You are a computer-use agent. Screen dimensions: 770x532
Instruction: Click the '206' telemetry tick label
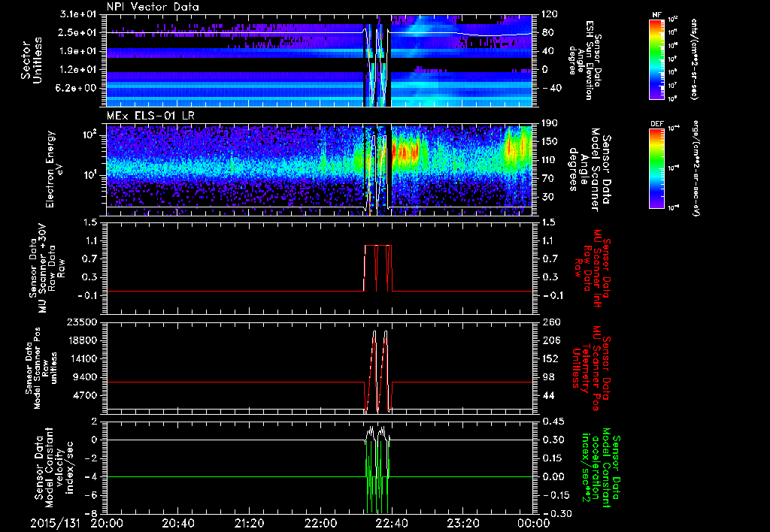pyautogui.click(x=550, y=340)
